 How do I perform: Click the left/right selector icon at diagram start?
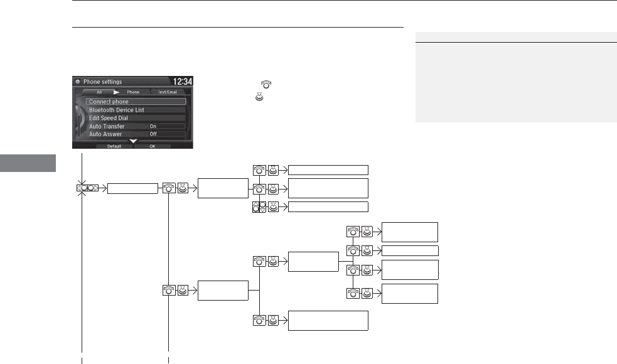tap(87, 188)
